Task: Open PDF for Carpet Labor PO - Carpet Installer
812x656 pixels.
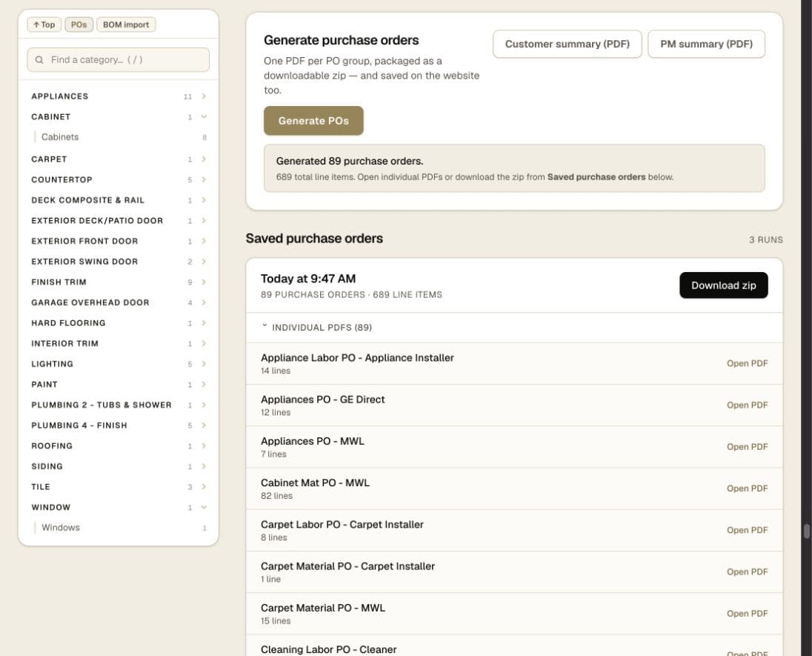Action: tap(747, 530)
